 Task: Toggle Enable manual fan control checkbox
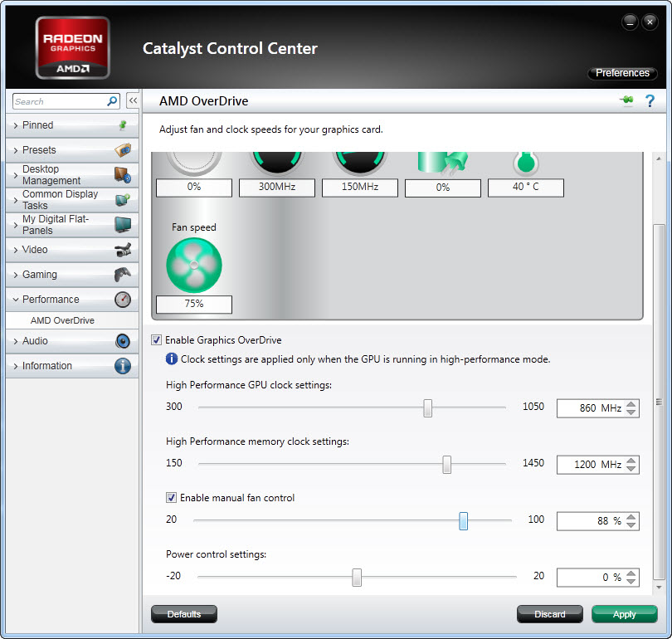(x=171, y=498)
